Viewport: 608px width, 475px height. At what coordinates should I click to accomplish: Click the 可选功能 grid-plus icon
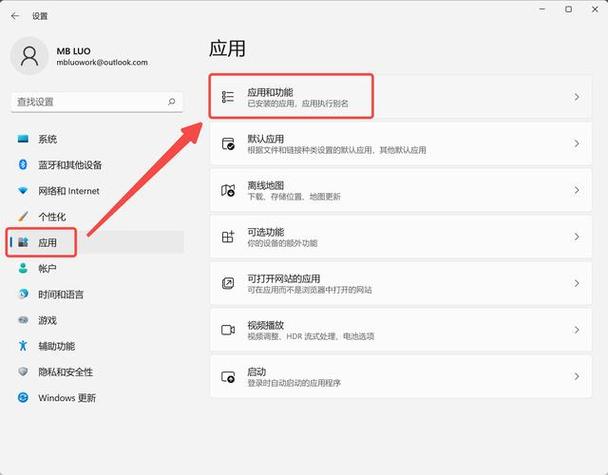point(228,237)
